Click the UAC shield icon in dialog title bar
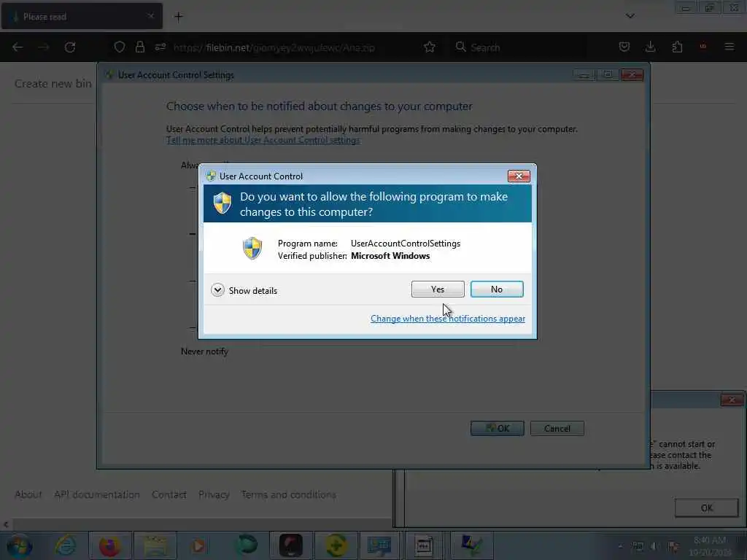The image size is (747, 560). (x=211, y=176)
